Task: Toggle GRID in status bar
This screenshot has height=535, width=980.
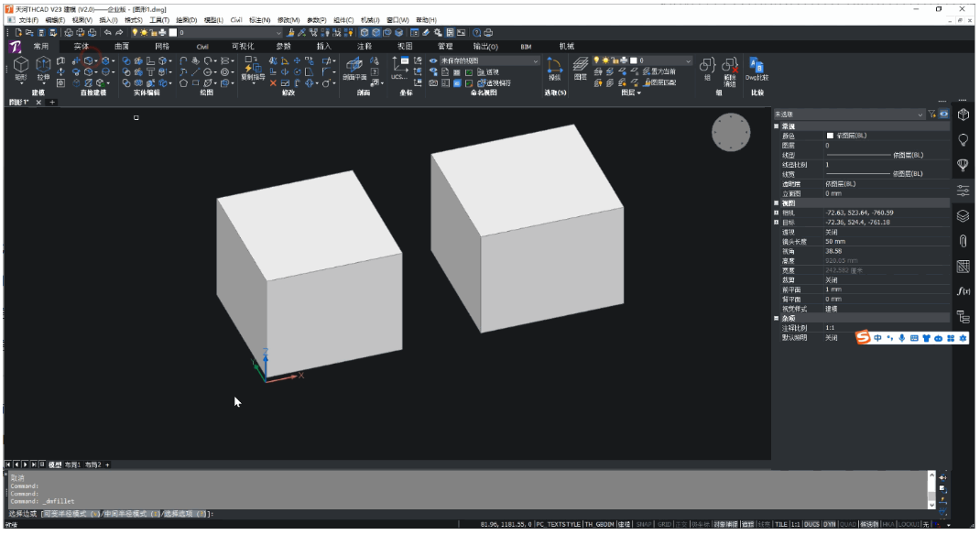Action: click(x=664, y=524)
